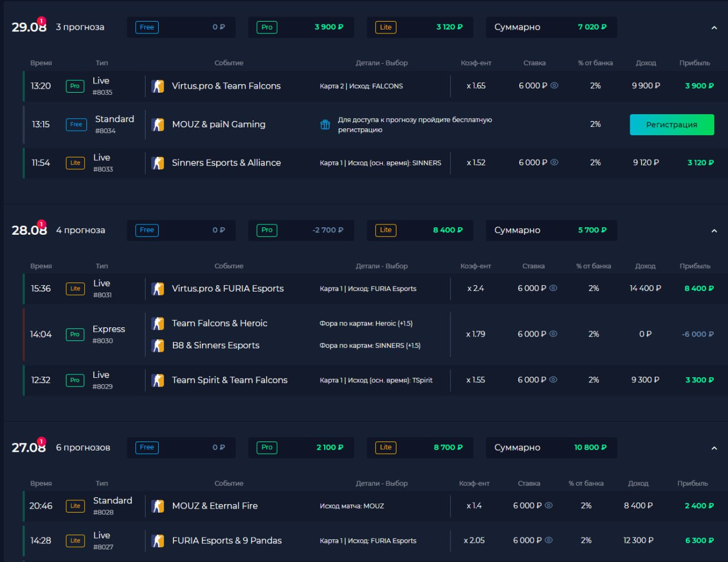
Task: Select the Lite filter showing 8 700 ₽
Action: pyautogui.click(x=420, y=448)
